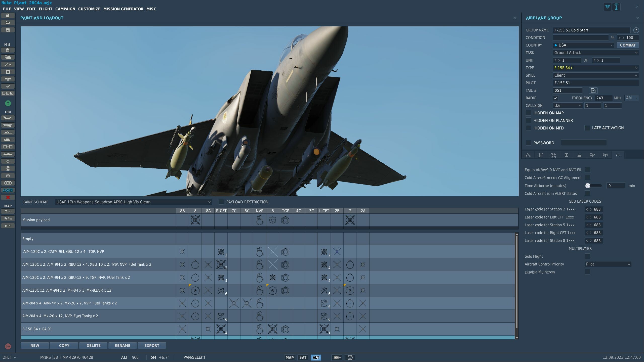The width and height of the screenshot is (644, 362).
Task: Switch to the Route tab icon
Action: 528,155
